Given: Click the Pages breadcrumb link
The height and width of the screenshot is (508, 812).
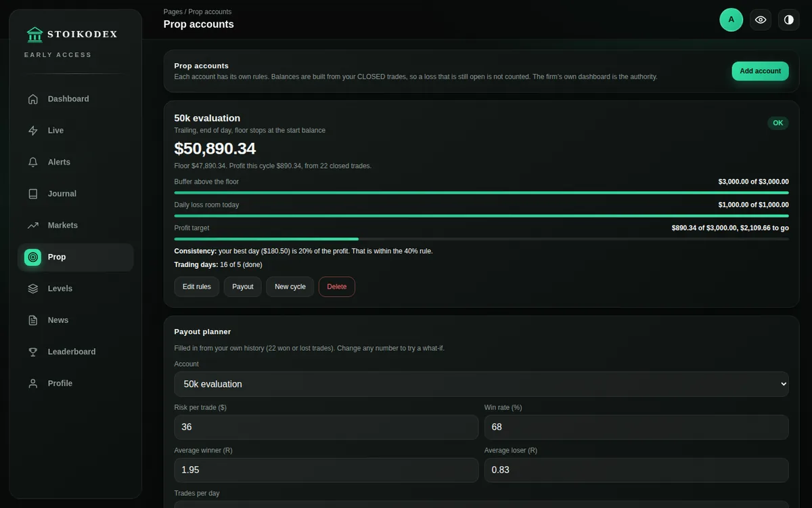Looking at the screenshot, I should 173,12.
